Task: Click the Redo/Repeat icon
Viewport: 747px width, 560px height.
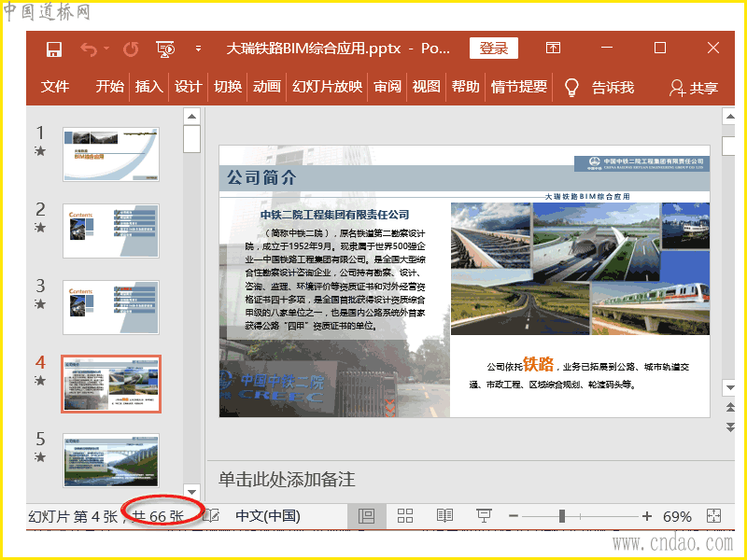Action: 131,49
